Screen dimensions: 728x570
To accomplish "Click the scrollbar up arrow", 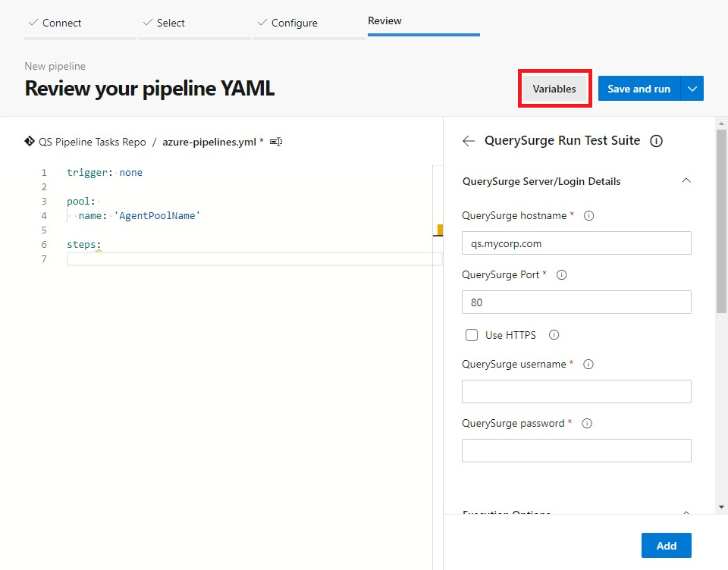I will click(721, 124).
